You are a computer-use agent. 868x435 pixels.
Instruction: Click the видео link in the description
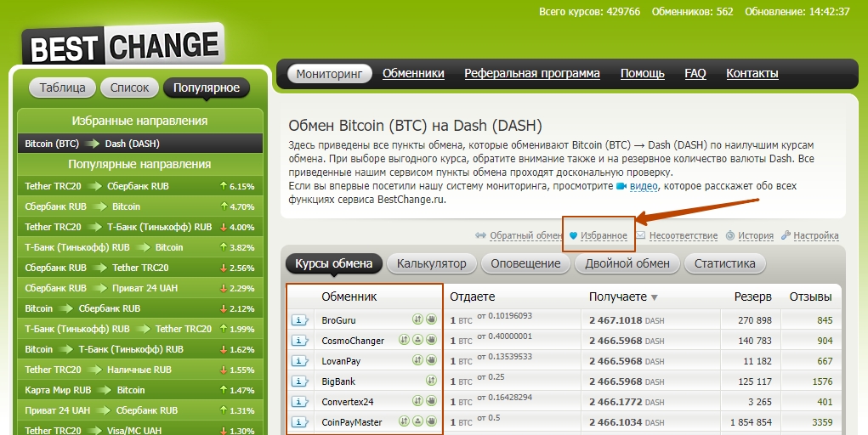point(644,187)
